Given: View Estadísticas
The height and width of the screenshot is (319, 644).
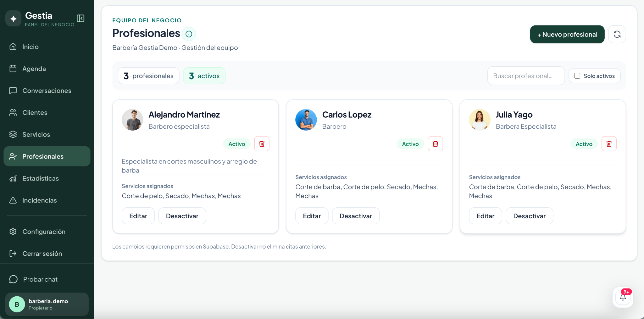Looking at the screenshot, I should pos(47,178).
